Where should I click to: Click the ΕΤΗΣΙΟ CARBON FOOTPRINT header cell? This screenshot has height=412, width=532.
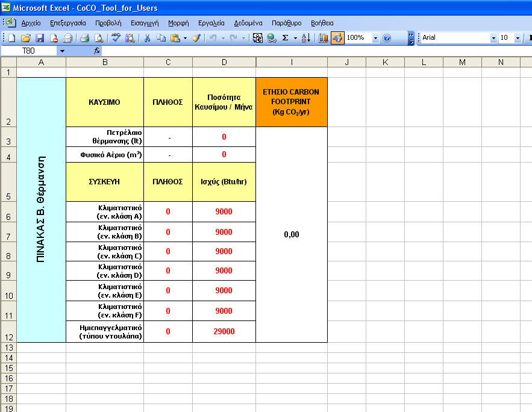[292, 102]
